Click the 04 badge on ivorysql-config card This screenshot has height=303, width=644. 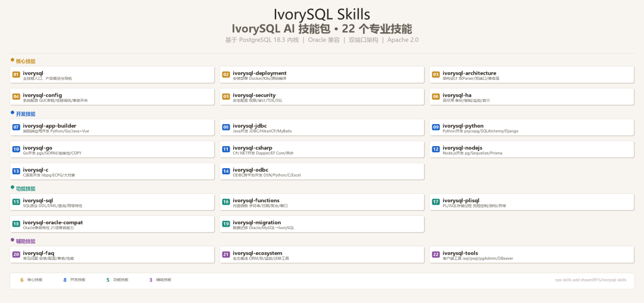pos(16,97)
